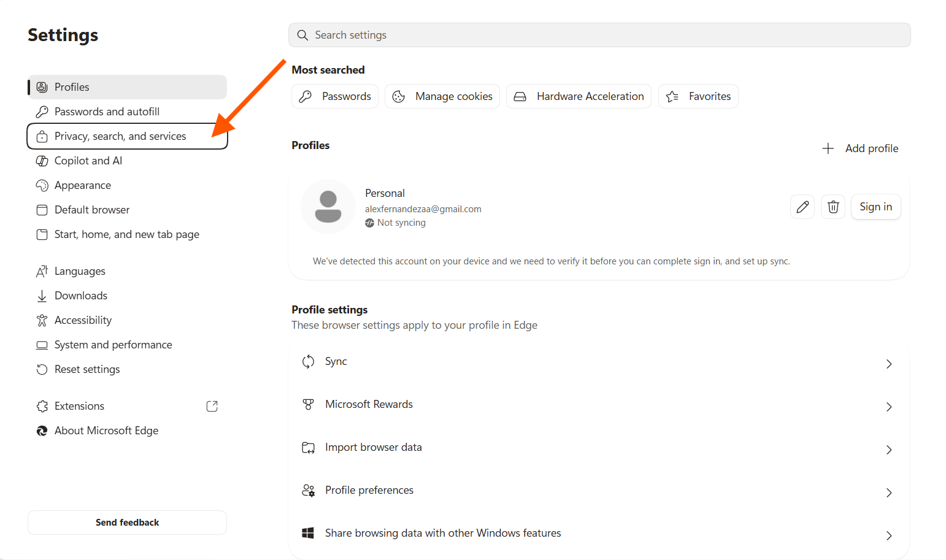Image resolution: width=946 pixels, height=560 pixels.
Task: Click the Import browser data folder icon
Action: pyautogui.click(x=308, y=447)
